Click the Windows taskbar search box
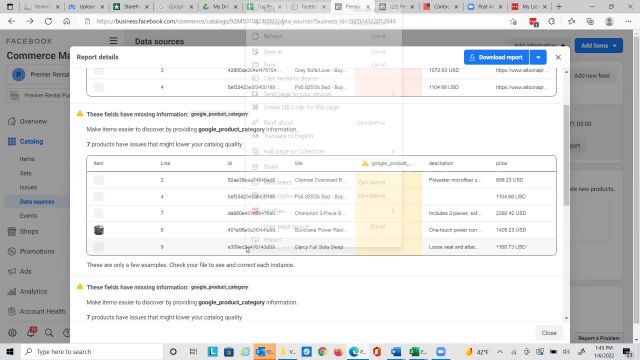Screen dimensions: 640x360 (x=92, y=351)
